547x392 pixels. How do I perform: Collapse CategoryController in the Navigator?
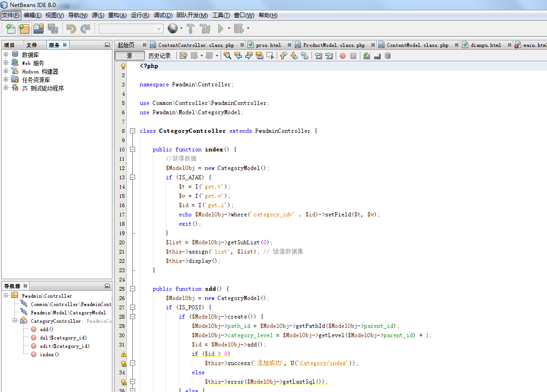click(x=15, y=320)
